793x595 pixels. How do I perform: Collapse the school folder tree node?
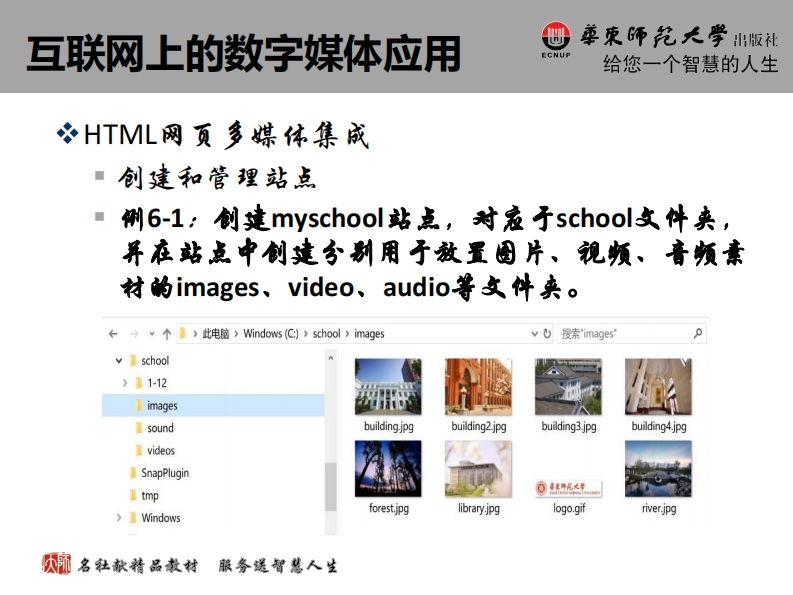[117, 361]
